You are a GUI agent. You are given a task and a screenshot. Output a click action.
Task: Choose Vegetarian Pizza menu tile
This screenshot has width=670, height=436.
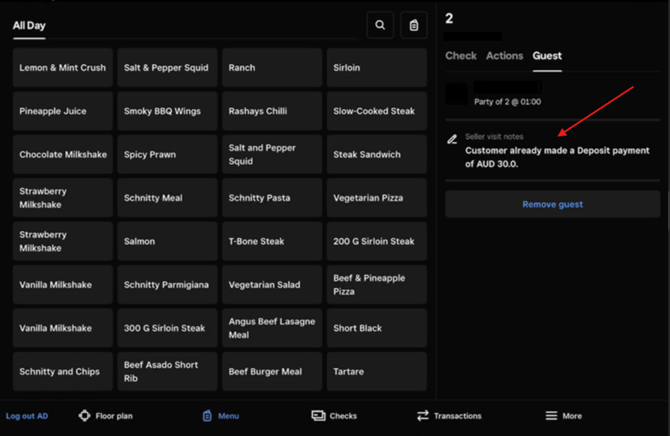[x=376, y=198]
